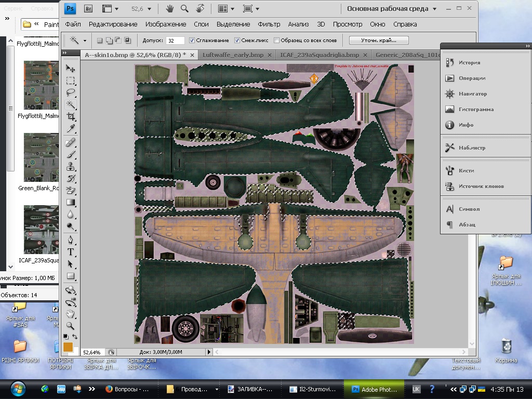Enable Образец со всех слоев checkbox
Screen dimensions: 532x399
277,41
